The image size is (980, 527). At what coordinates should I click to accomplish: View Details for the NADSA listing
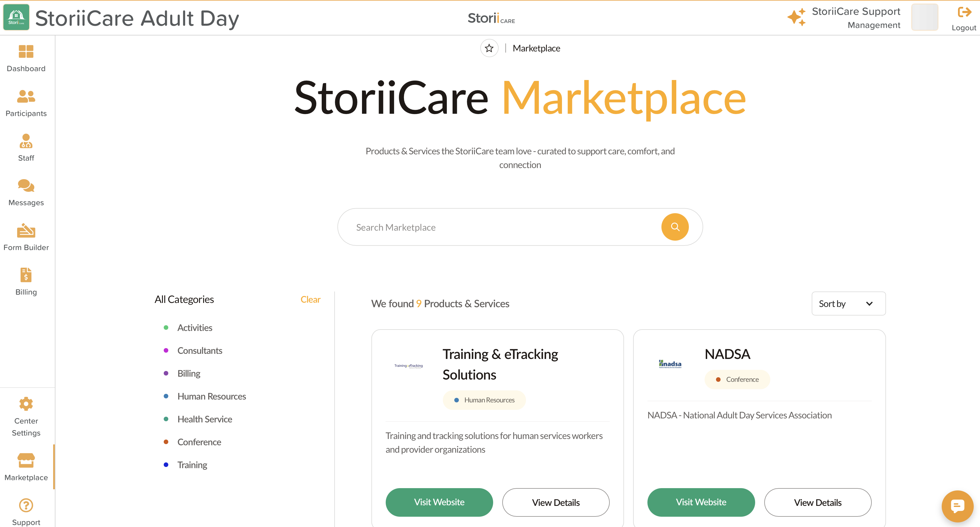tap(817, 502)
